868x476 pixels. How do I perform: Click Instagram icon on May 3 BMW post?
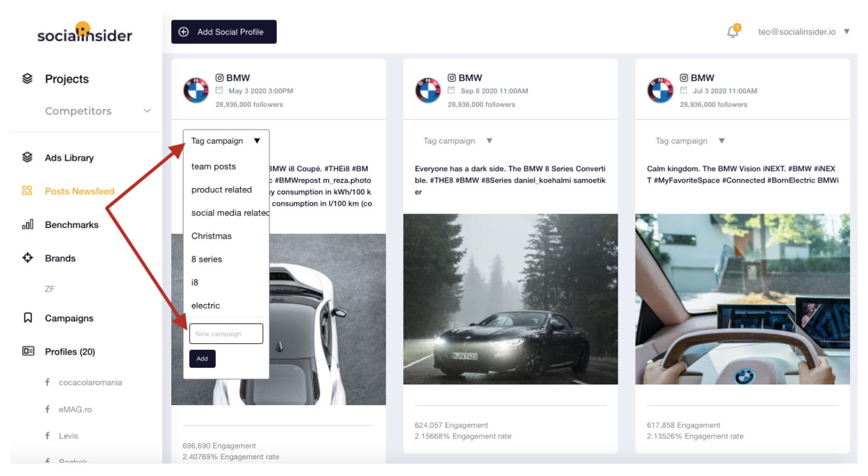[219, 78]
